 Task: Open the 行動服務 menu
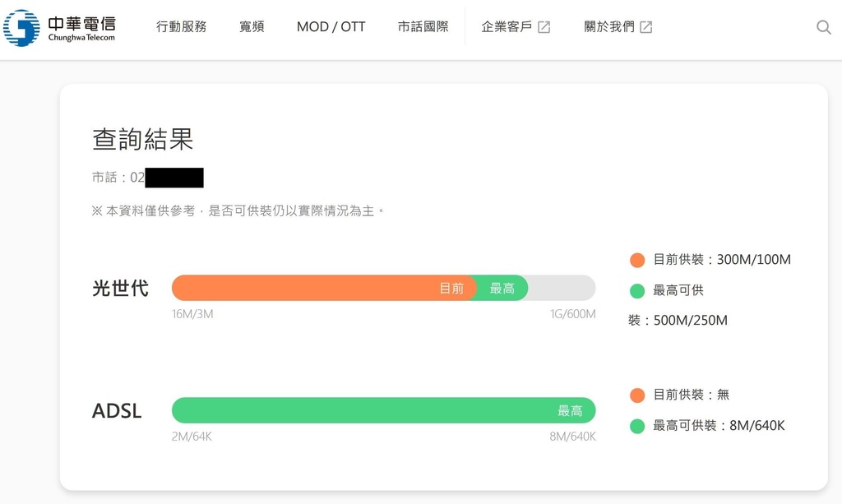[182, 27]
